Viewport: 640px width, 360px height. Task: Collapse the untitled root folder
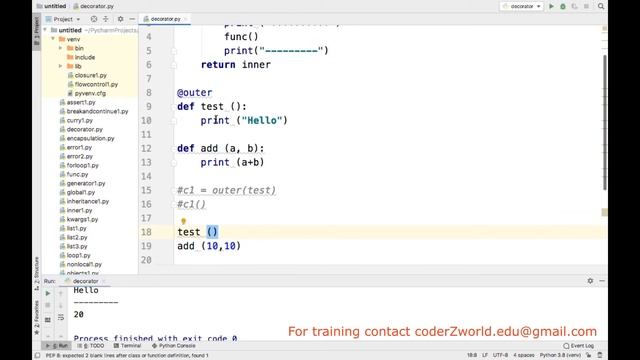click(x=45, y=30)
